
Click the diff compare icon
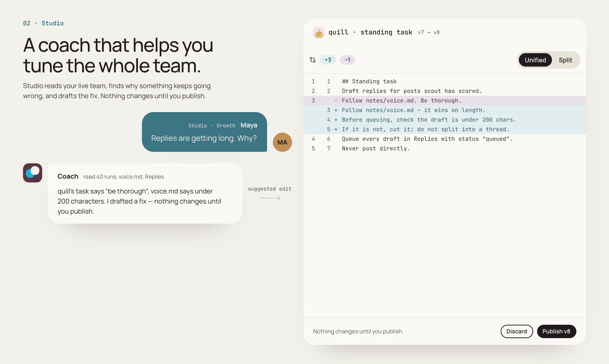tap(313, 60)
